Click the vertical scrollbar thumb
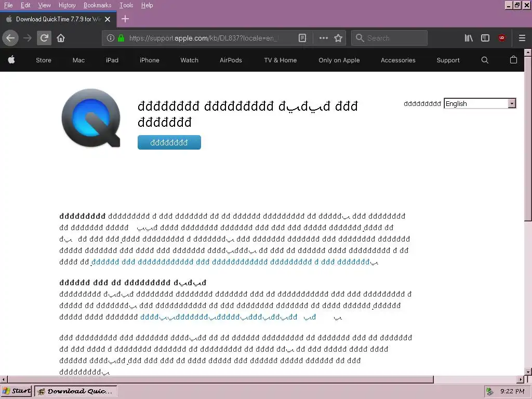 528,139
